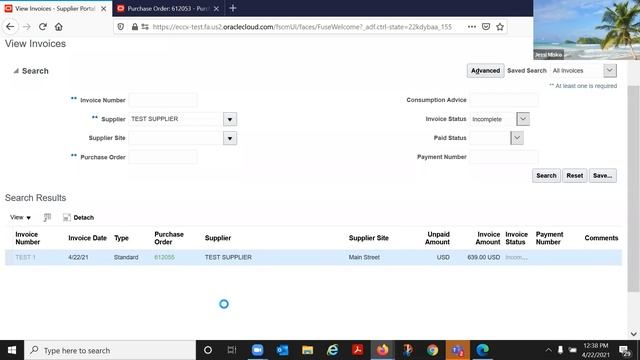
Task: Open Task View on the taskbar
Action: [x=232, y=350]
